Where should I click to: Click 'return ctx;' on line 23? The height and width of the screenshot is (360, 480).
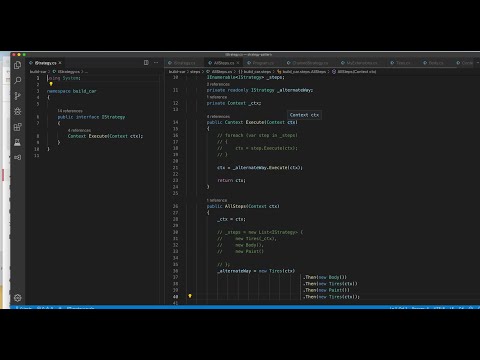coord(231,180)
